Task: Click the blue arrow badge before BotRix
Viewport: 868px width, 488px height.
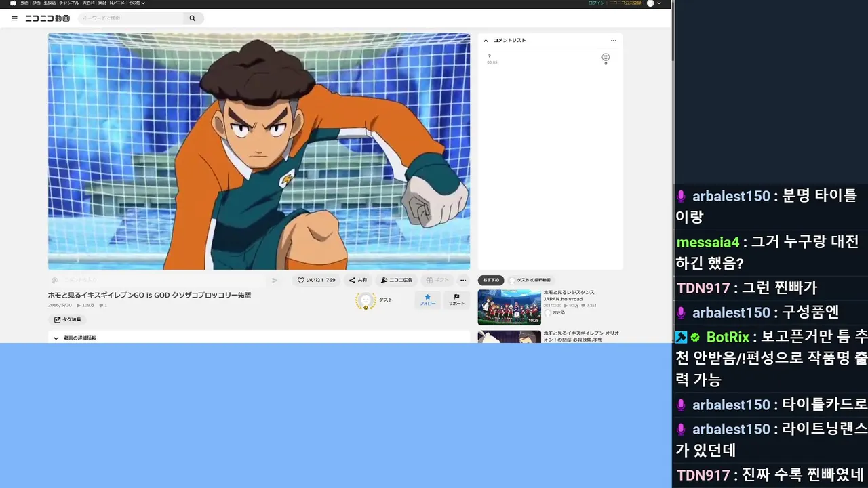Action: point(682,337)
